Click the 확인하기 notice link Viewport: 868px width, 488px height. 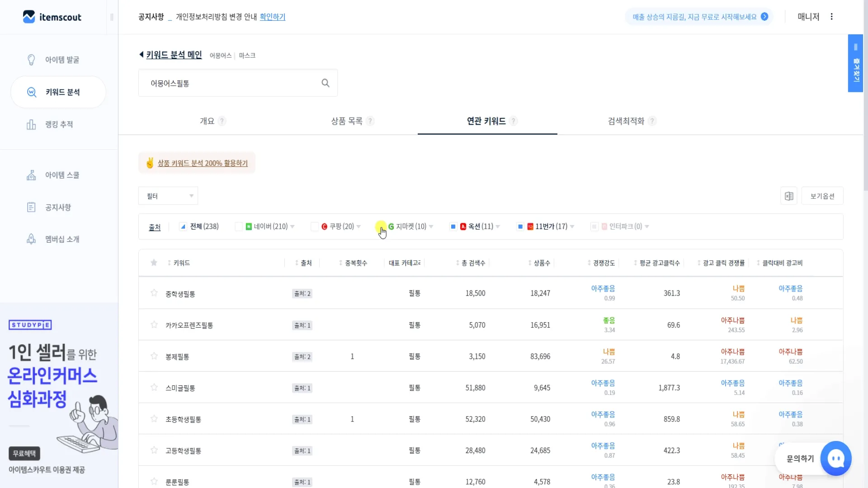click(x=272, y=17)
